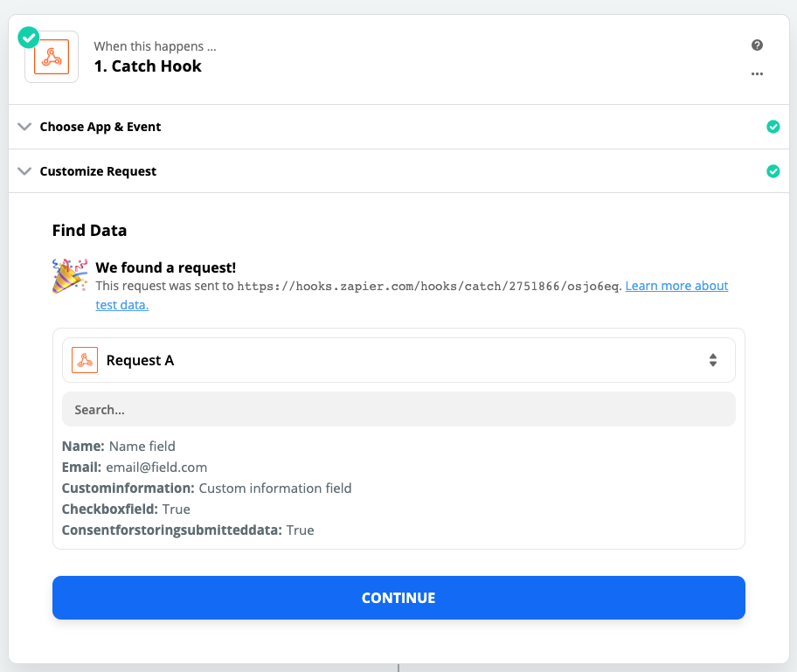Select the hooks.zapier.com webhook URL text
This screenshot has height=672, width=797.
(x=428, y=287)
